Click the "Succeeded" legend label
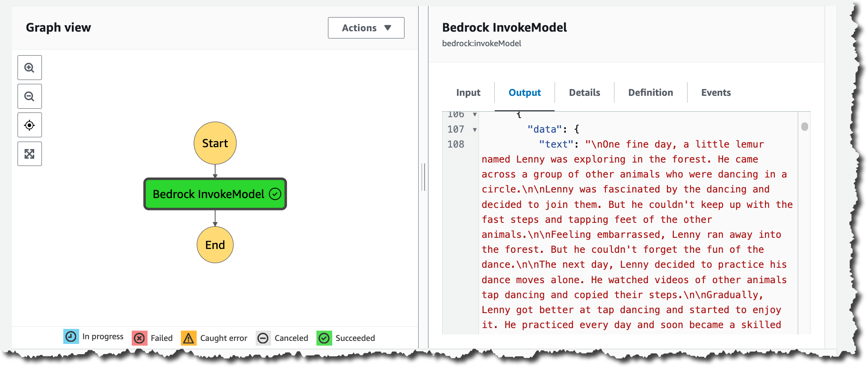This screenshot has height=367, width=868. 355,338
